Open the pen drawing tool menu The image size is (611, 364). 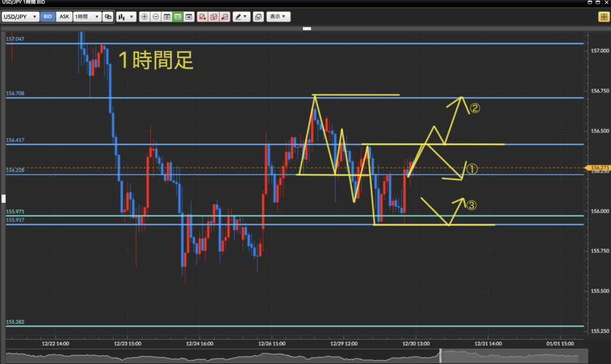pyautogui.click(x=241, y=17)
